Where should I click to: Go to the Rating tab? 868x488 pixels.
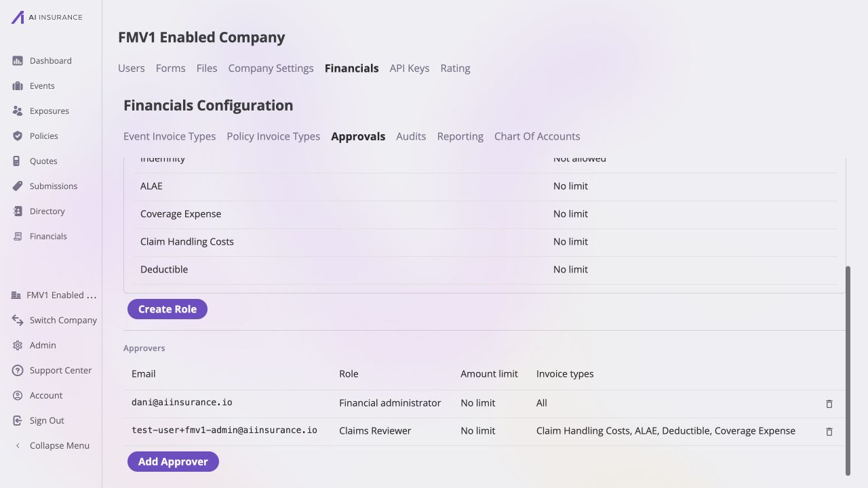pos(455,68)
